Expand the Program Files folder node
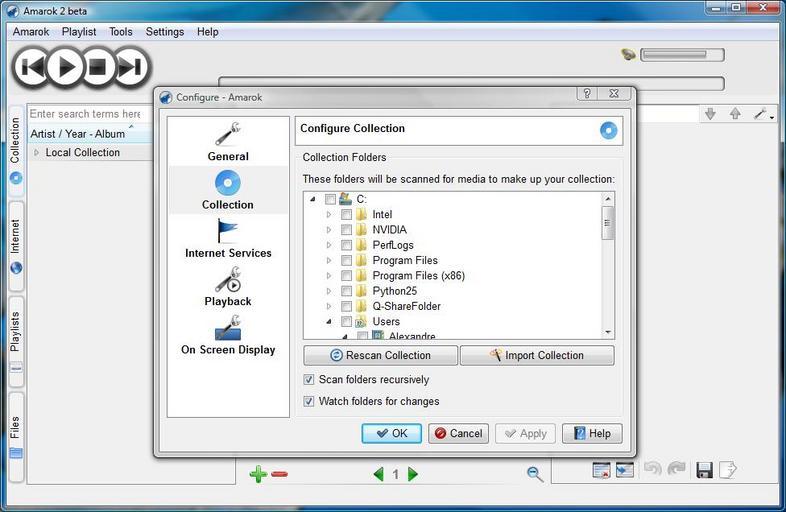Screen dimensions: 786x512 coord(329,261)
